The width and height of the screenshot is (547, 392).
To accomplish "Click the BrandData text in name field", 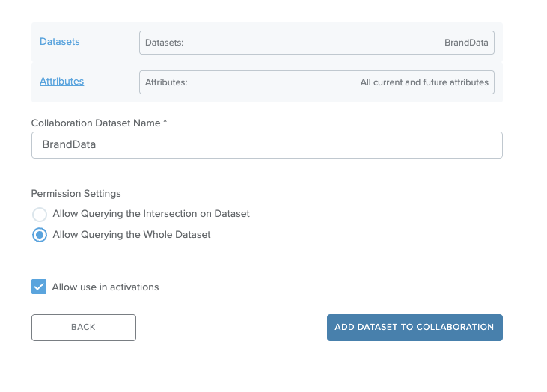I will 69,144.
